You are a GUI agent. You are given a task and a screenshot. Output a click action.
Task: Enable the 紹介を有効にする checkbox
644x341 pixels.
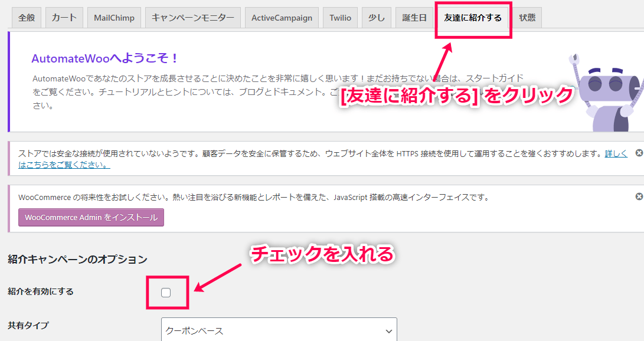tap(166, 292)
